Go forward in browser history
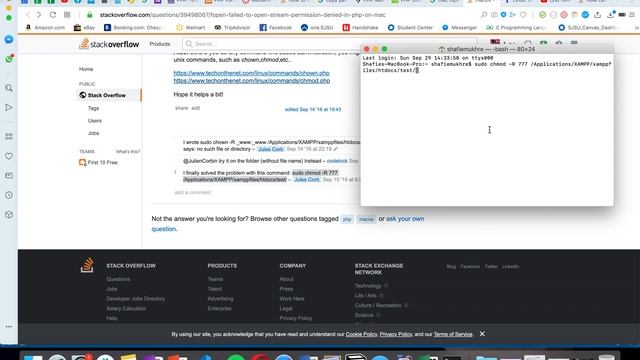This screenshot has width=640, height=360. [x=39, y=15]
